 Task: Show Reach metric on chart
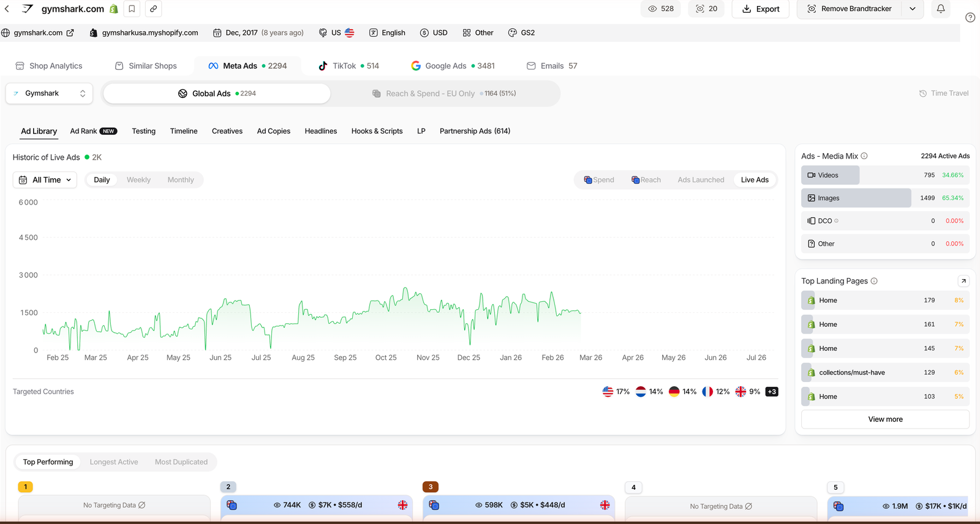[646, 180]
